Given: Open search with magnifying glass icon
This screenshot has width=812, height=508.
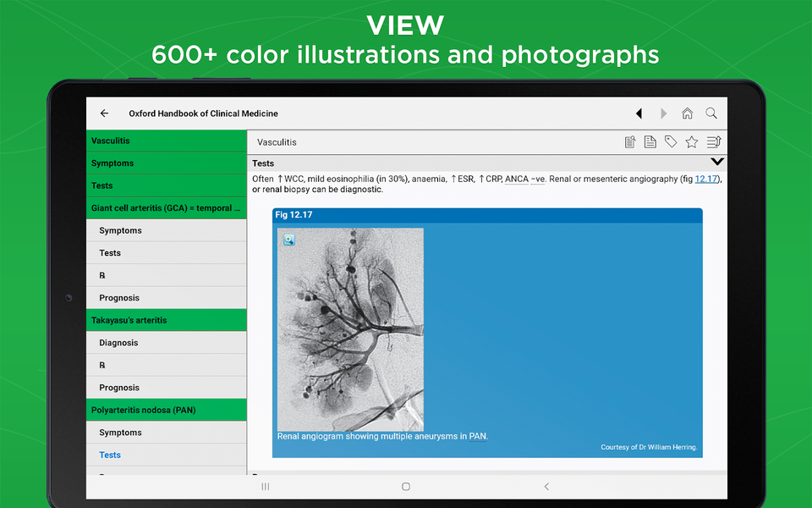Looking at the screenshot, I should pos(711,113).
